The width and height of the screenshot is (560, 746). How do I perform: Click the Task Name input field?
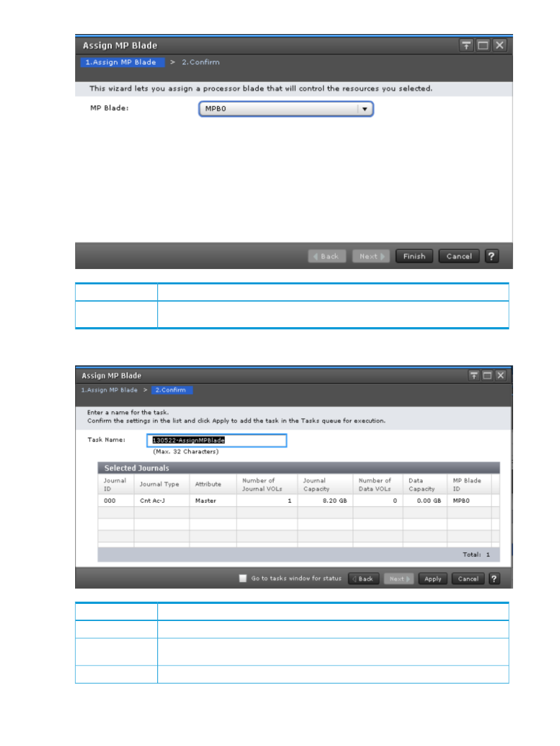217,441
